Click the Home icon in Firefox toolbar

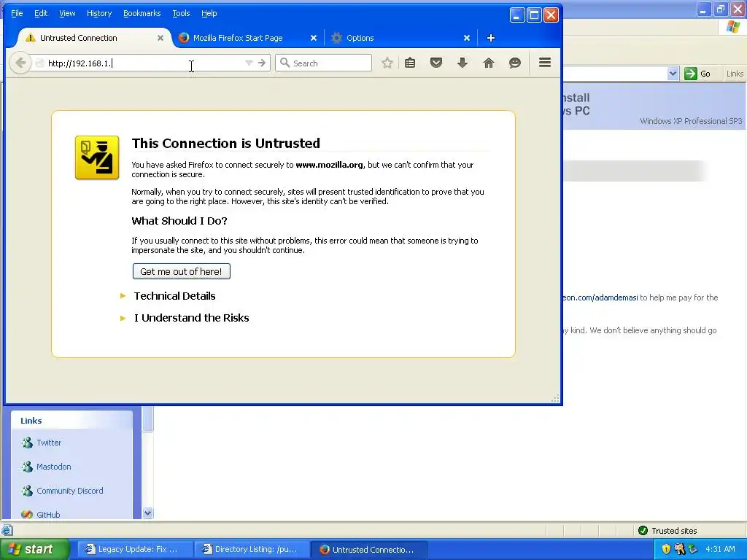click(x=488, y=63)
